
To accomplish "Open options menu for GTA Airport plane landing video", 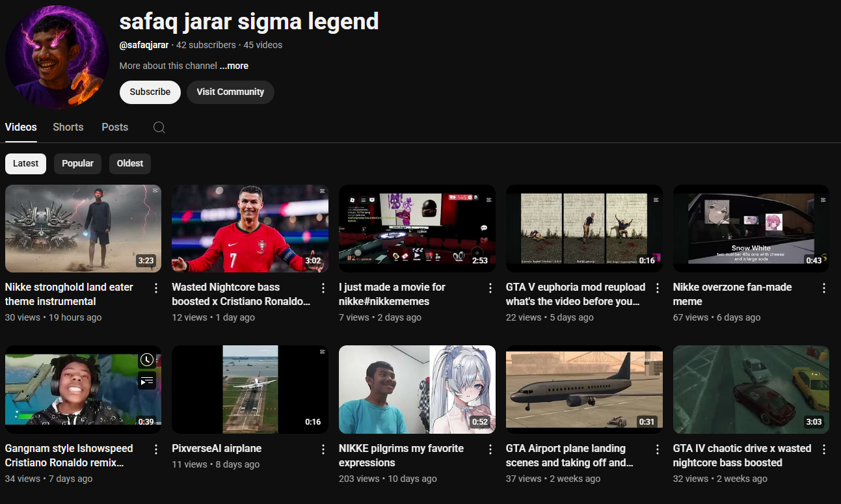I will click(x=658, y=449).
